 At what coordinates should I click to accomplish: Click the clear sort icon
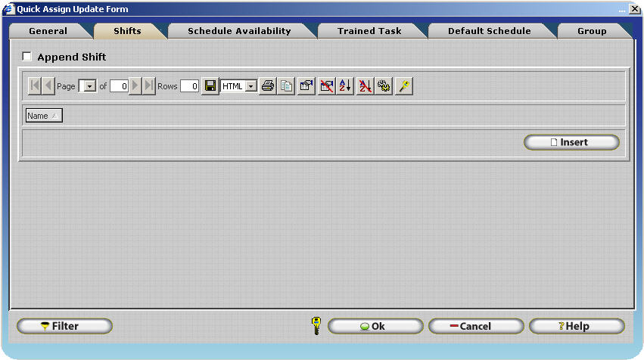(x=365, y=86)
